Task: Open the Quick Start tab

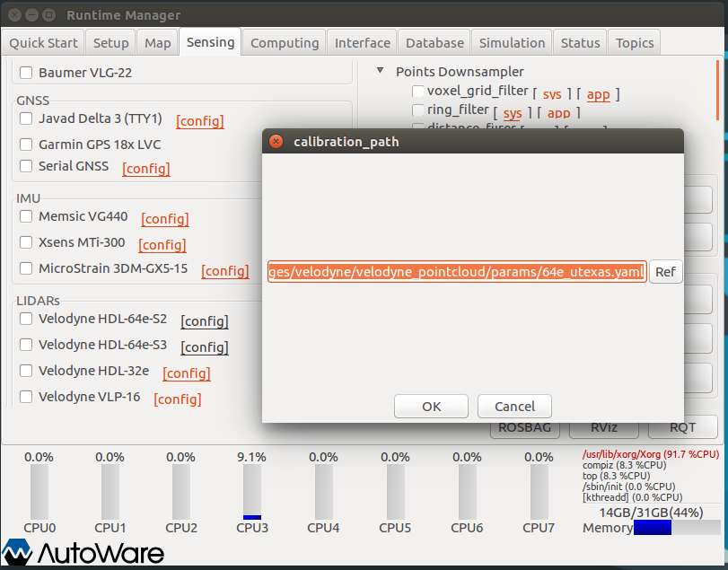Action: pos(43,43)
